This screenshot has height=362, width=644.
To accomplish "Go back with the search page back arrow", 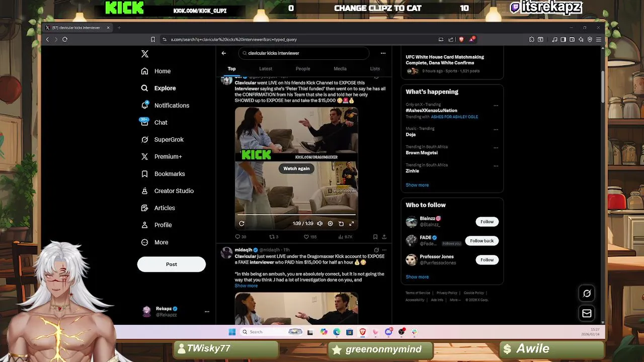I will point(224,53).
